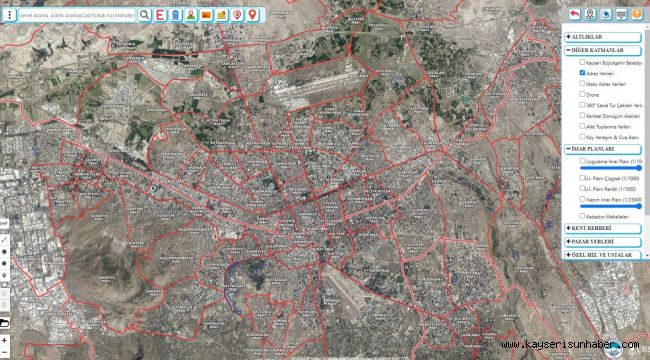Screen dimensions: 650x360
Task: Open the three-dot menu beside the search box
Action: tap(9, 15)
